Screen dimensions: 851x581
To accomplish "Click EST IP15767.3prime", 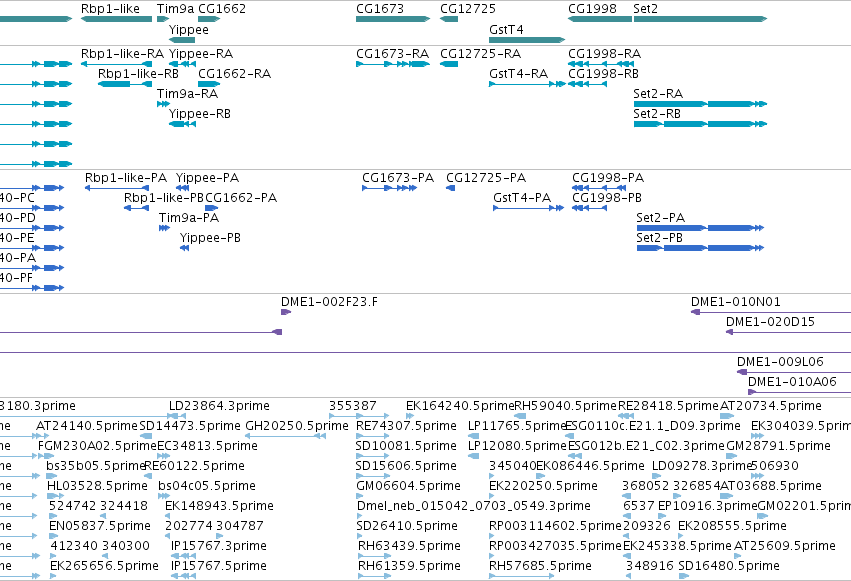I will pyautogui.click(x=183, y=556).
